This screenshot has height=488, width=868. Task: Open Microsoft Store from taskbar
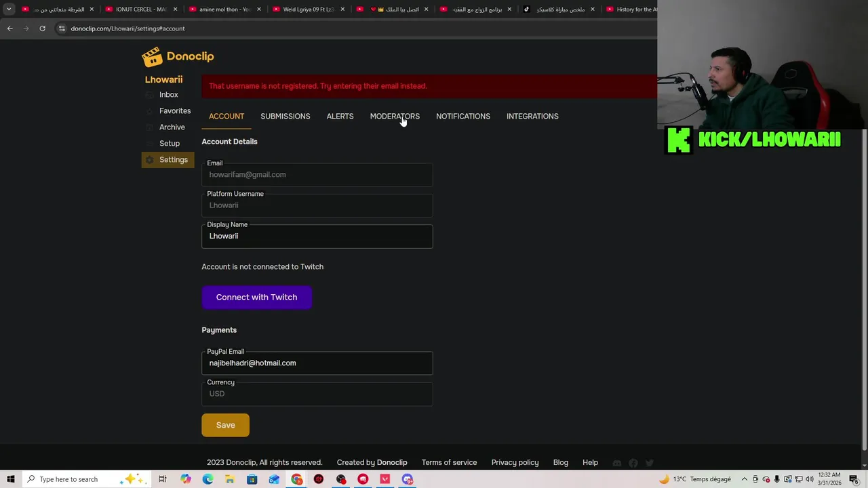(252, 479)
